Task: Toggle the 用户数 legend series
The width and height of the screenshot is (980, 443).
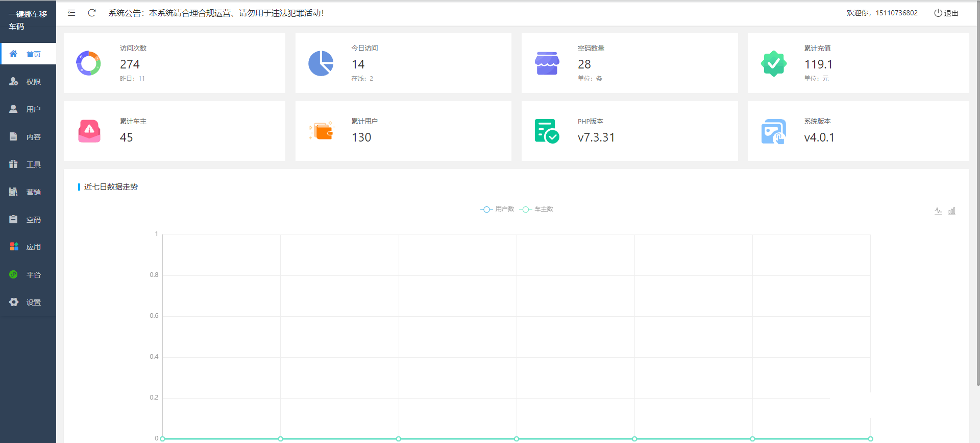Action: coord(497,209)
